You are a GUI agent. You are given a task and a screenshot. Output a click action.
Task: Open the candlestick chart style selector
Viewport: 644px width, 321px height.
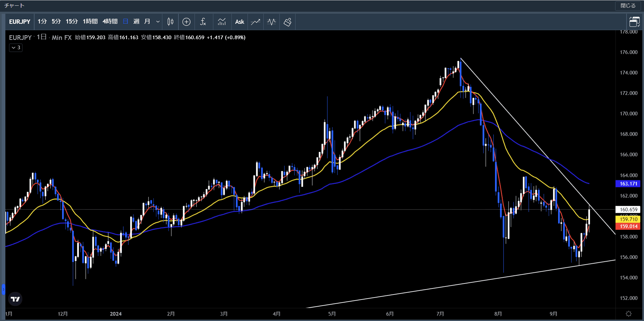click(x=170, y=22)
